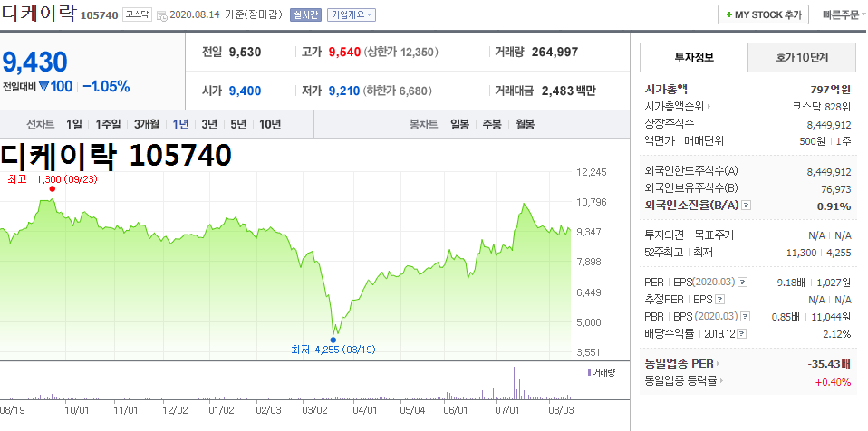The image size is (868, 431).
Task: Click the 외국인보유주식수 value 76,973
Action: [x=836, y=189]
